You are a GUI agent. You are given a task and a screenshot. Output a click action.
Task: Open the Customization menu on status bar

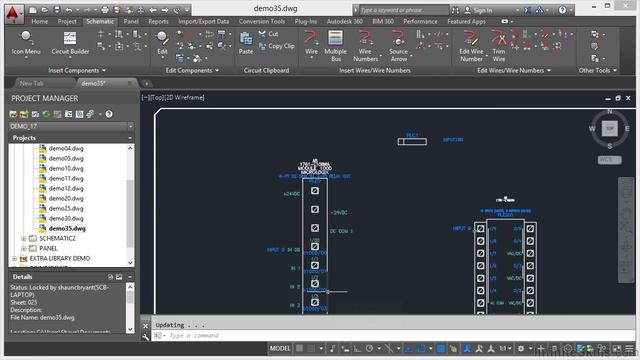tap(630, 349)
